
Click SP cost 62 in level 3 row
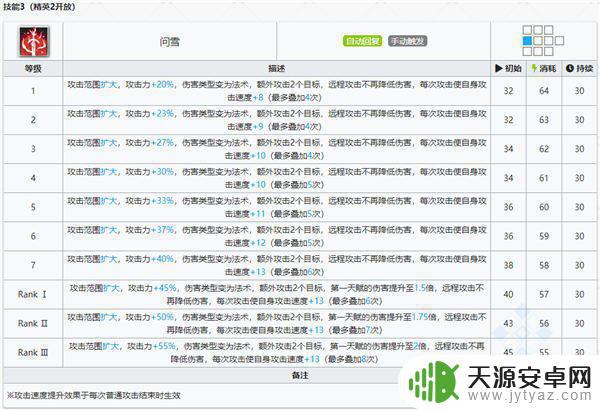(544, 149)
